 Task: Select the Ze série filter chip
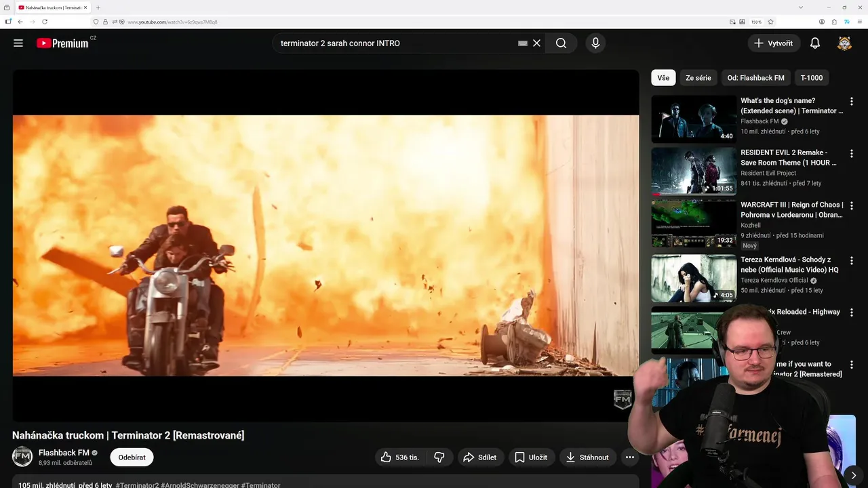698,78
